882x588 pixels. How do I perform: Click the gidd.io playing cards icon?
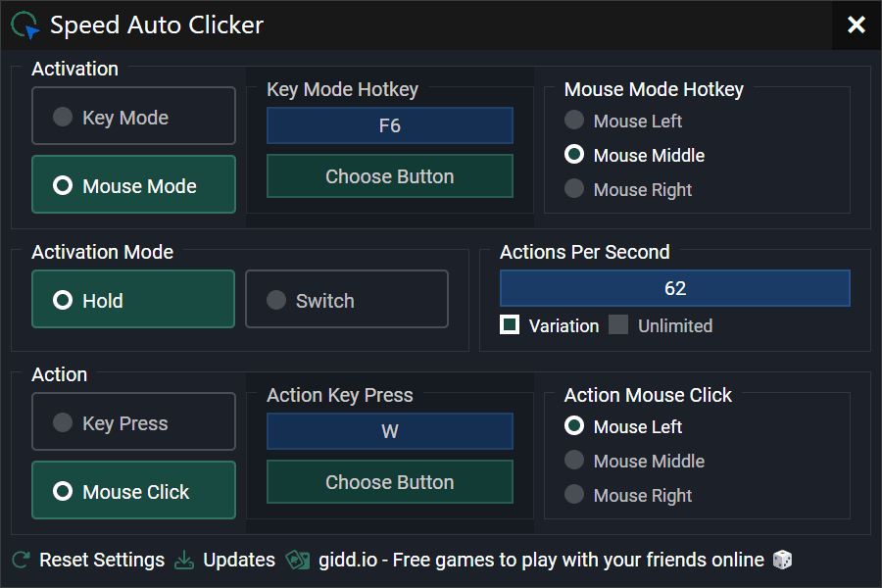tap(298, 561)
